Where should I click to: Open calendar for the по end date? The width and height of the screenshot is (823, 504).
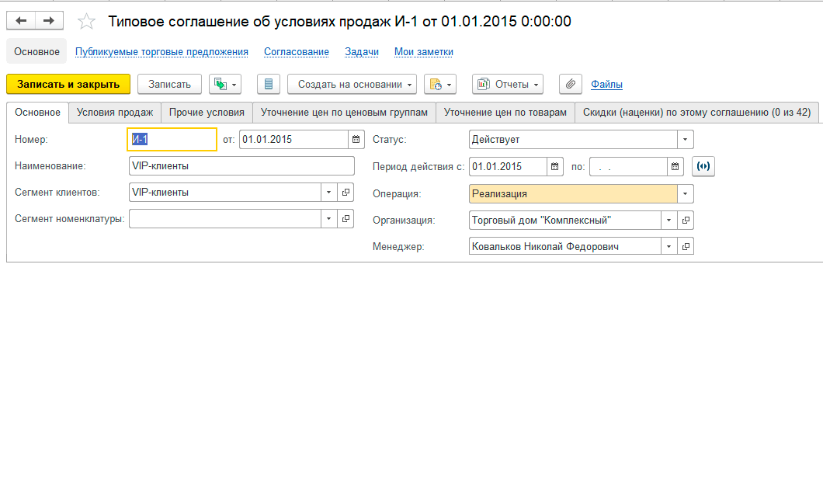click(675, 166)
